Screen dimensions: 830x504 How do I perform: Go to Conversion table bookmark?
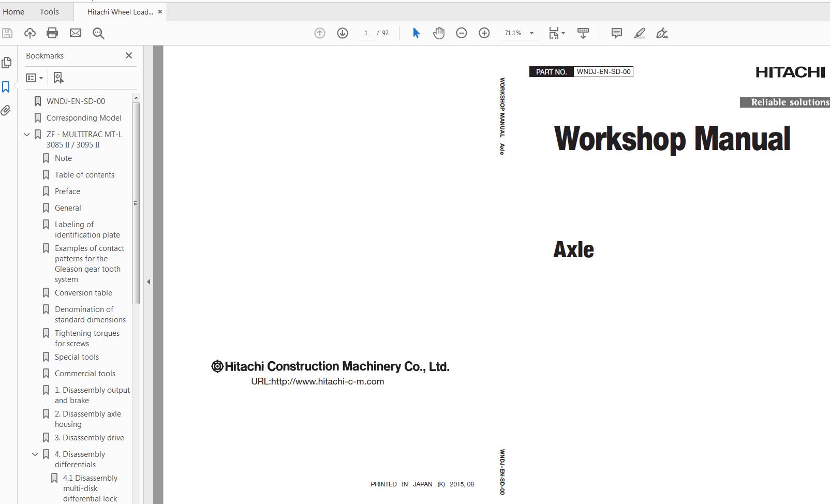coord(83,293)
